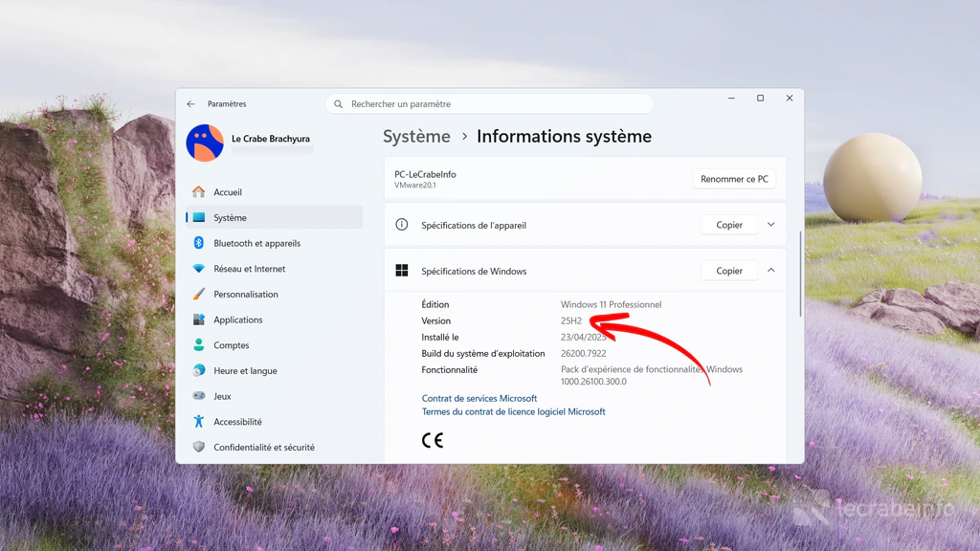
Task: Select Accueil in the sidebar
Action: click(228, 191)
